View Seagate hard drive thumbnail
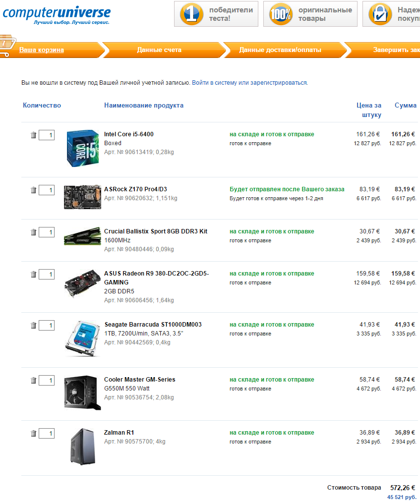 (82, 338)
